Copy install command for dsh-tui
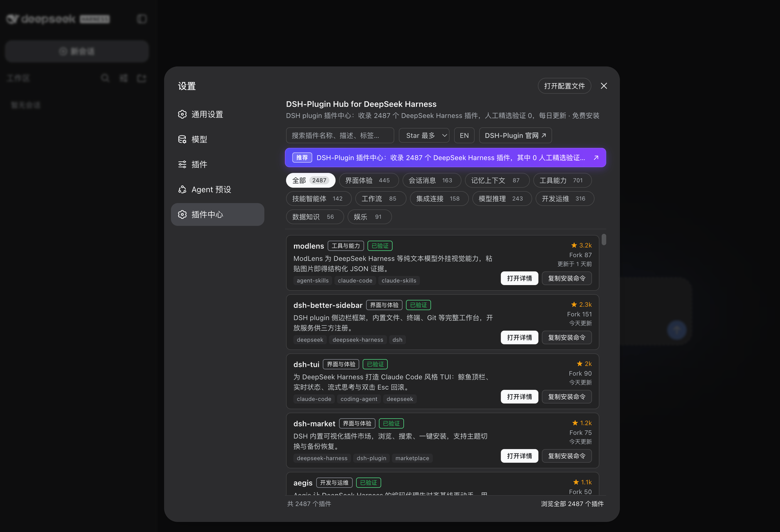The image size is (780, 532). click(566, 397)
